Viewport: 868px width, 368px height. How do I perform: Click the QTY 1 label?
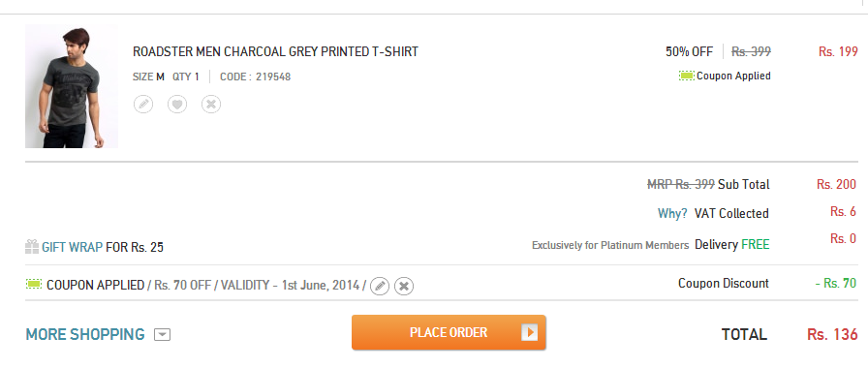[185, 77]
